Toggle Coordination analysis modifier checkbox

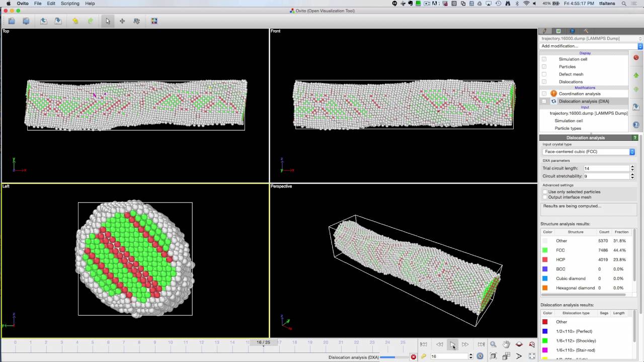point(544,94)
